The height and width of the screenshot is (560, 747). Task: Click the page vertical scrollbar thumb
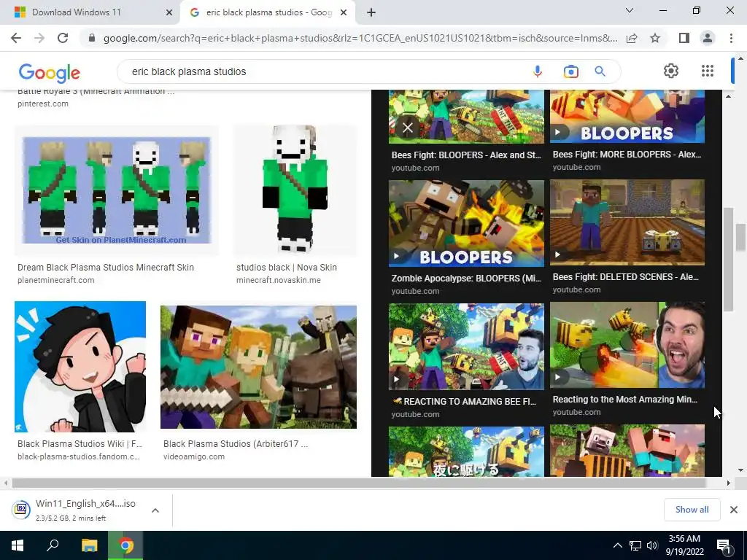pos(740,236)
